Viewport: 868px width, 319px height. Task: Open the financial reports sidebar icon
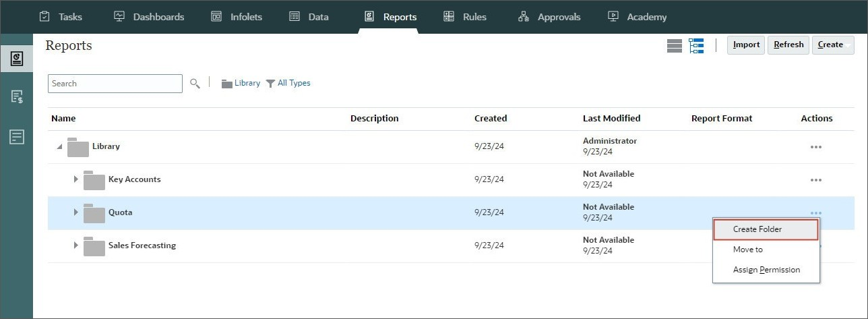click(x=17, y=97)
